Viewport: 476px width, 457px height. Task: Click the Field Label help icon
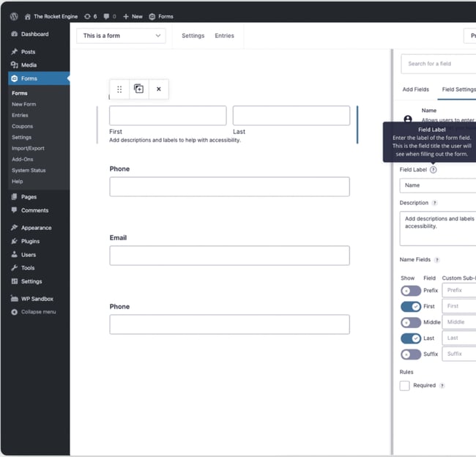434,169
